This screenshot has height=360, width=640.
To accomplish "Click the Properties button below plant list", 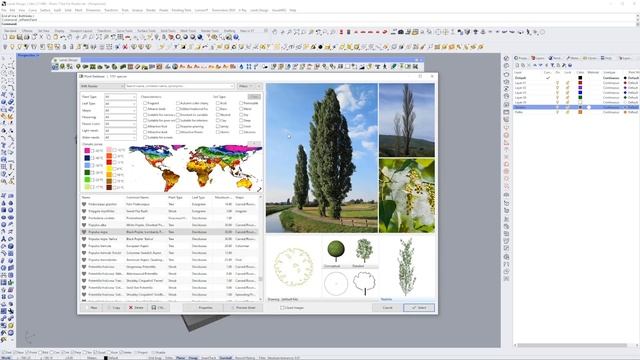I will [x=203, y=308].
